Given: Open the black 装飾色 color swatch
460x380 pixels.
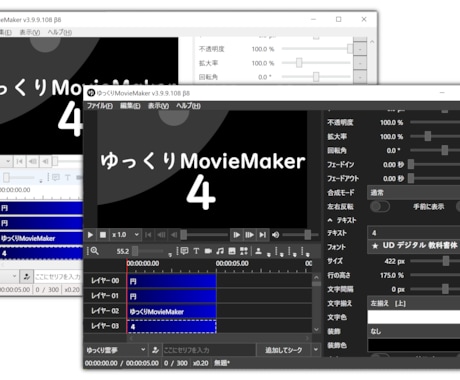Looking at the screenshot, I should (414, 345).
